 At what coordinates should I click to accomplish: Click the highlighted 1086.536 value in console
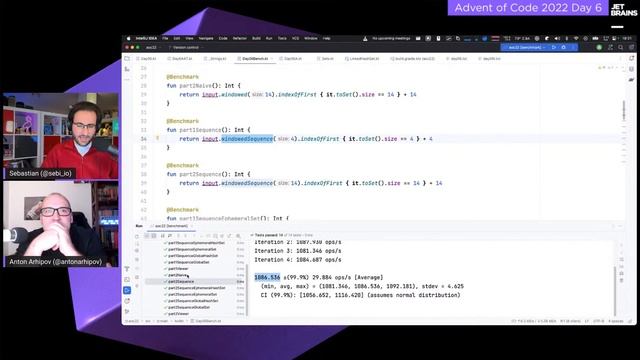click(267, 278)
